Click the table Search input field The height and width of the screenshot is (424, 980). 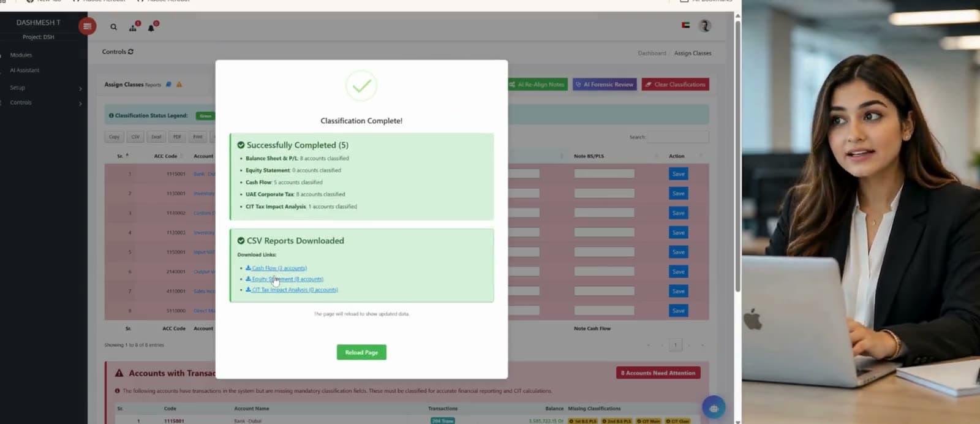[x=678, y=137]
